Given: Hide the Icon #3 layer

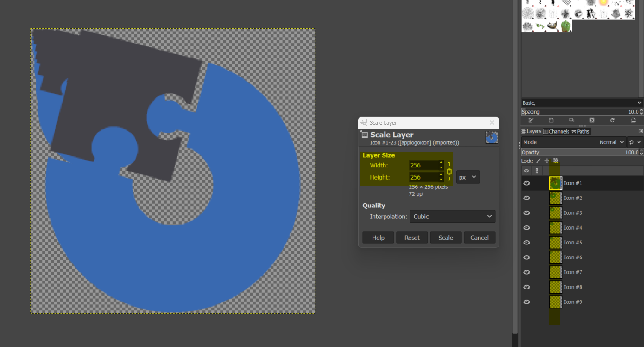Looking at the screenshot, I should 526,213.
